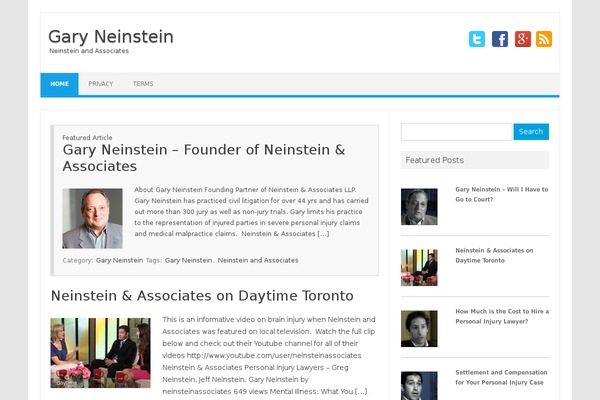Open the featured article headline about Founder
Viewport: 600px width, 400px height.
point(204,158)
